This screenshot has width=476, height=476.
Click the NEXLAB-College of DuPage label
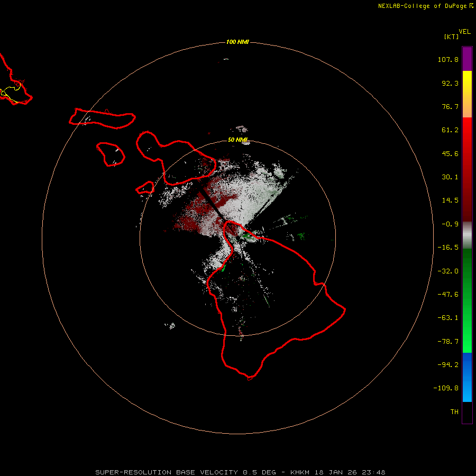pyautogui.click(x=425, y=6)
